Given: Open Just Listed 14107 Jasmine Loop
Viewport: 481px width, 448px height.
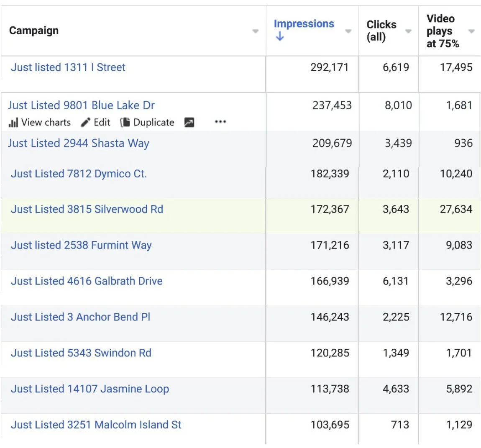Looking at the screenshot, I should [x=90, y=389].
